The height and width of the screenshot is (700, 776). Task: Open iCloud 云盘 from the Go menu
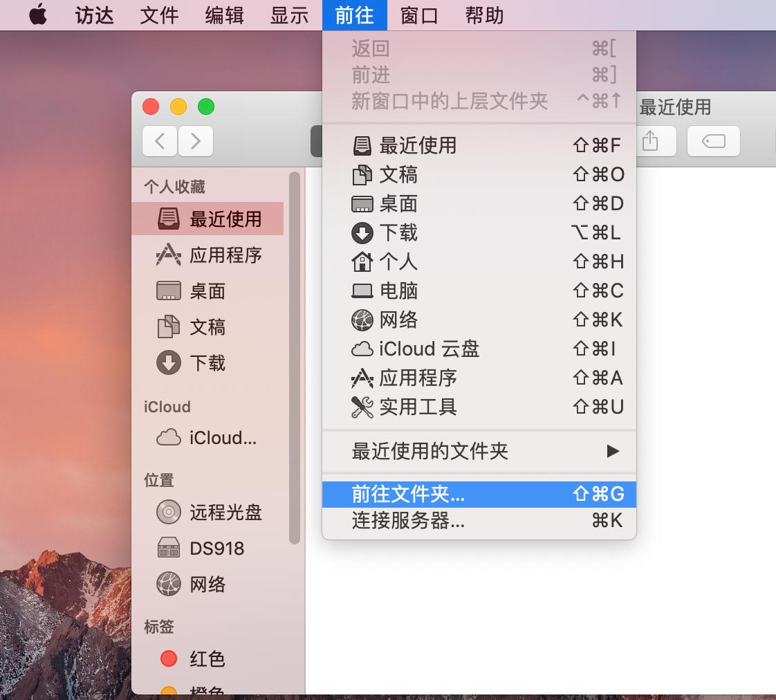tap(429, 349)
